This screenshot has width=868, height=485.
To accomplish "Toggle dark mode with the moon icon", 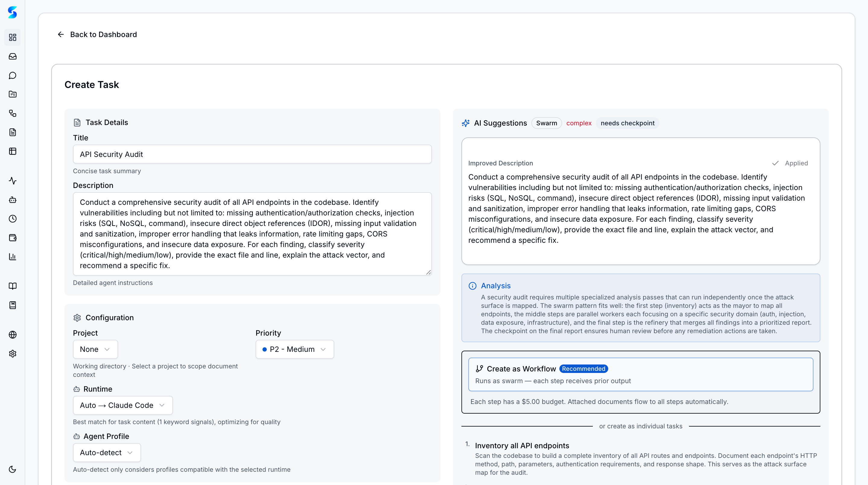I will pyautogui.click(x=12, y=469).
